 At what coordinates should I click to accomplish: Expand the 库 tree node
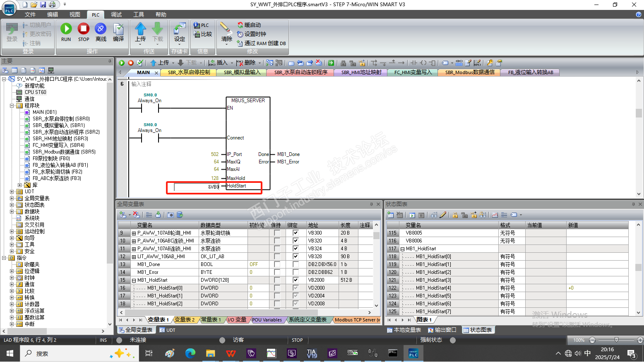[20, 185]
